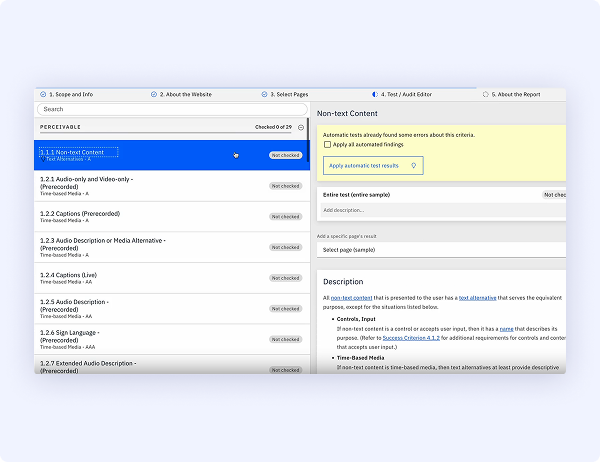Click the checkmark icon beside Scope and Info
The image size is (600, 462).
pyautogui.click(x=41, y=94)
